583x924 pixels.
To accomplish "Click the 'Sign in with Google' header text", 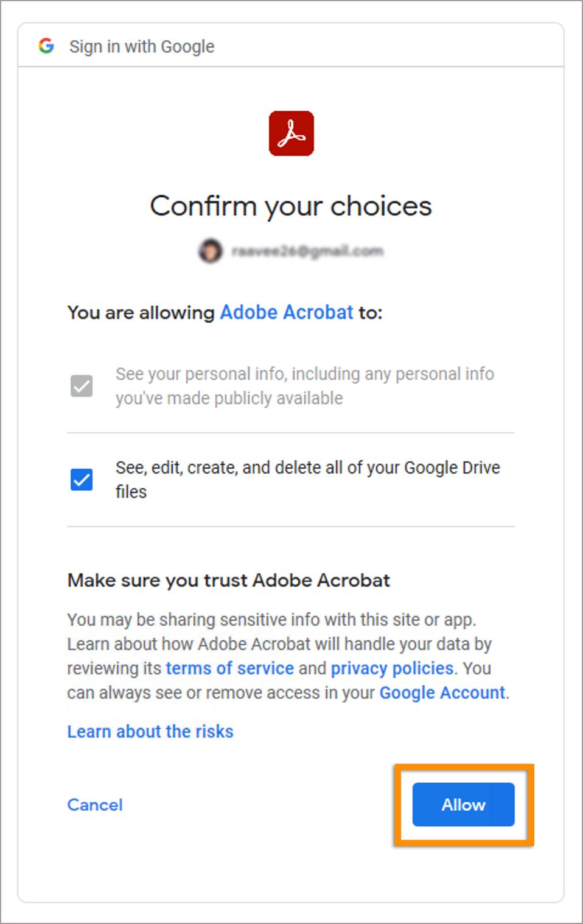I will (142, 46).
